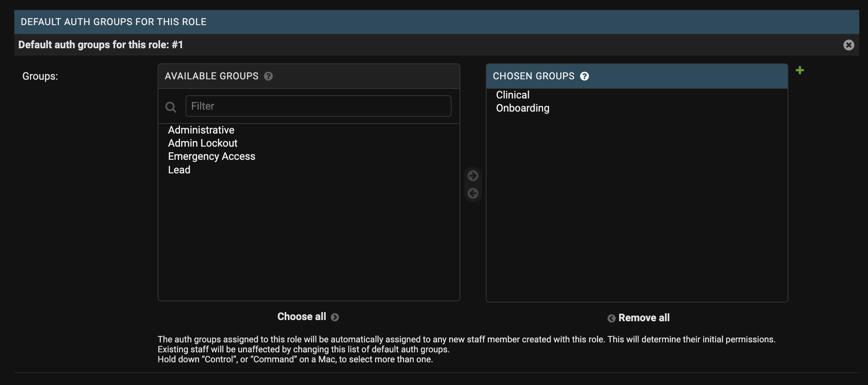This screenshot has width=868, height=385.
Task: Click the Groups: field label
Action: coord(40,76)
